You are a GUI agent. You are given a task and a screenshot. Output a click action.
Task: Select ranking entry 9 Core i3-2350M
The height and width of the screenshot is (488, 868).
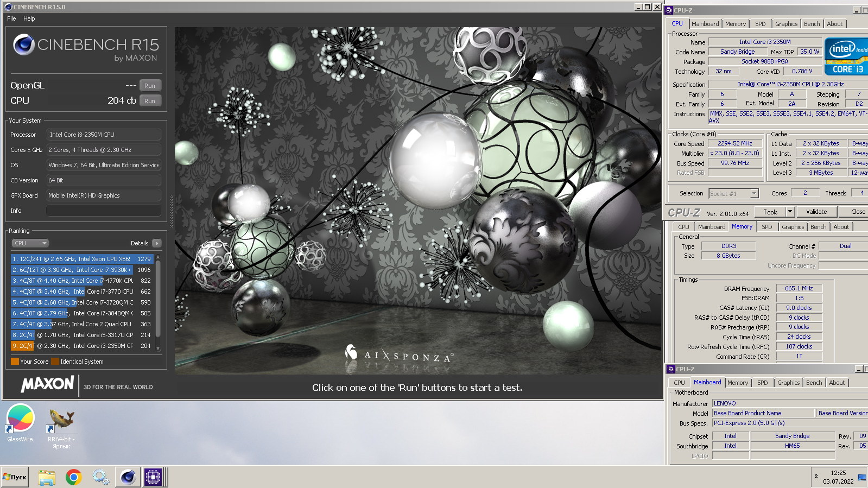82,346
